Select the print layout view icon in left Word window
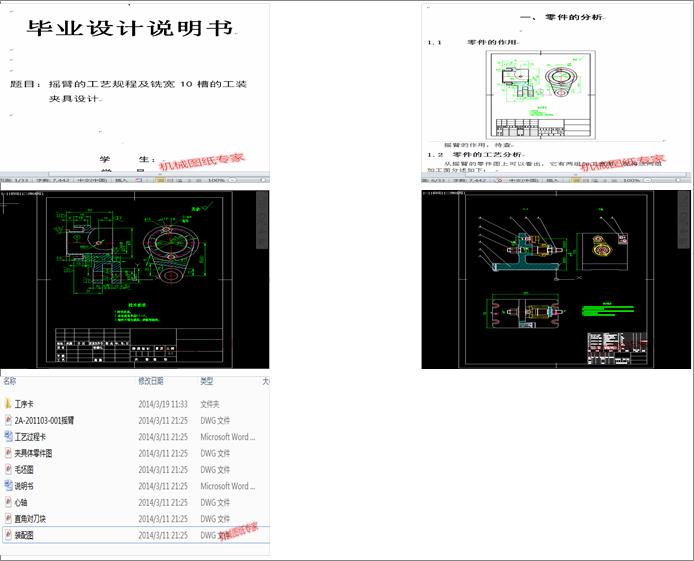 point(160,180)
